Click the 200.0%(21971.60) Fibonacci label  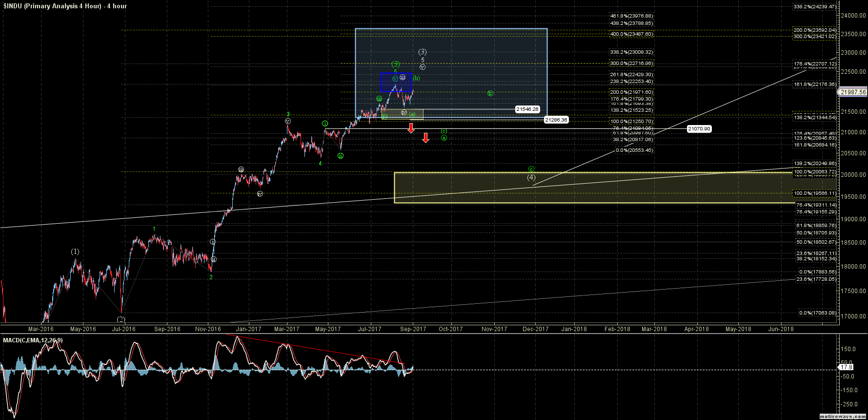pos(631,92)
